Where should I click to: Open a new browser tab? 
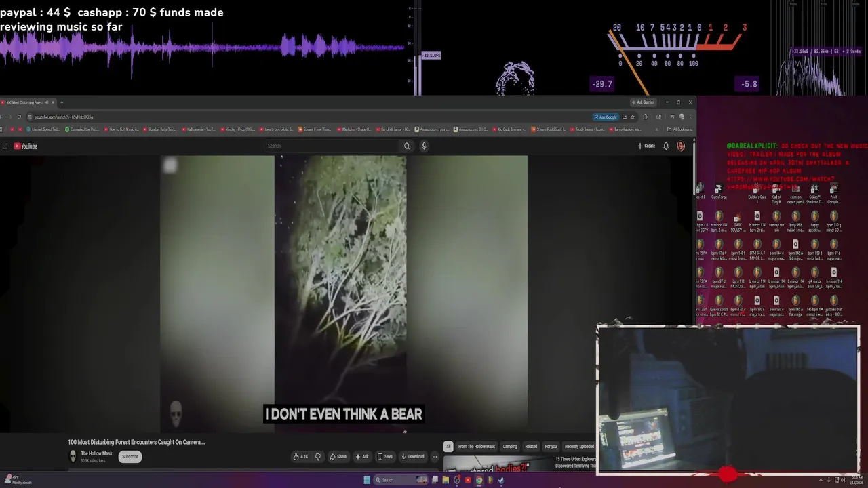pos(62,102)
